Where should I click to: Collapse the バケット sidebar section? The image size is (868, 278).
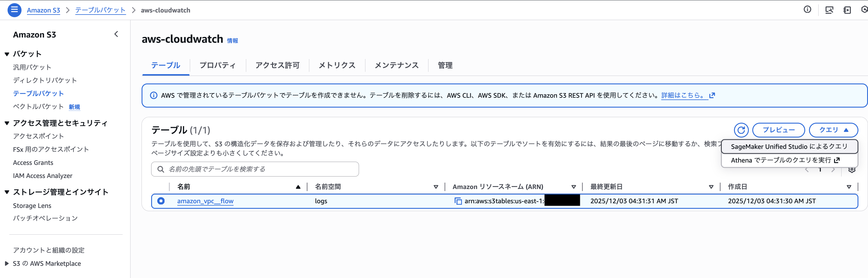point(7,54)
